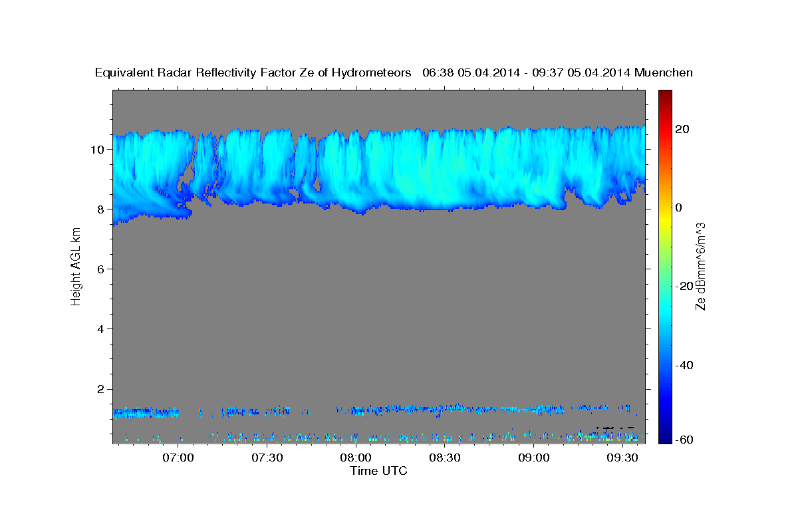Viewport: 798px width, 532px height.
Task: Click the date range text '06:38 05.04.2014 - 09:37 05.04.2014 Muenchen'
Action: [557, 73]
